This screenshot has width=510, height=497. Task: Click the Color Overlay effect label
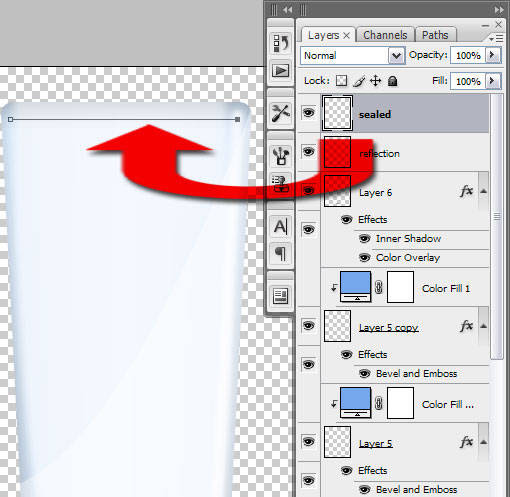[x=408, y=258]
